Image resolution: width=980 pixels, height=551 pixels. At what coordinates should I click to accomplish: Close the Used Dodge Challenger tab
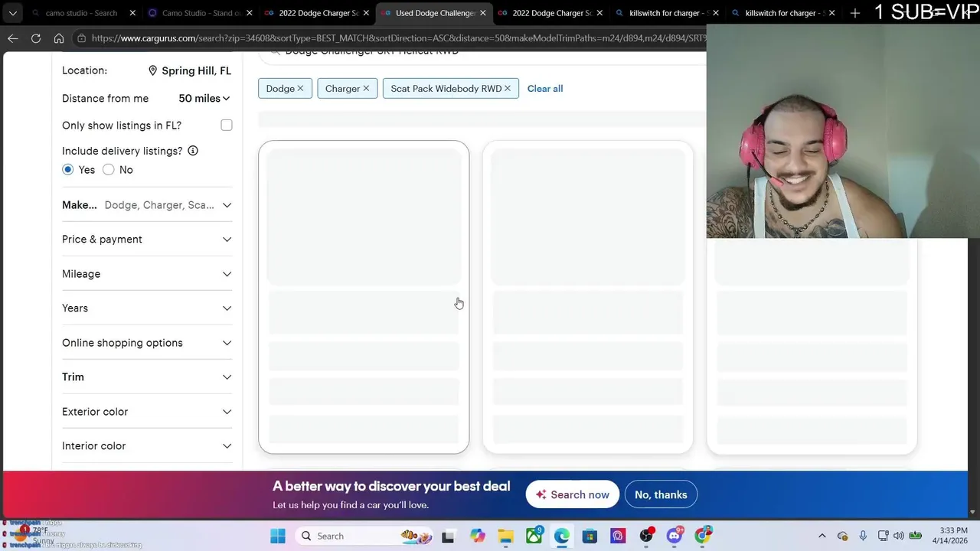(x=483, y=13)
